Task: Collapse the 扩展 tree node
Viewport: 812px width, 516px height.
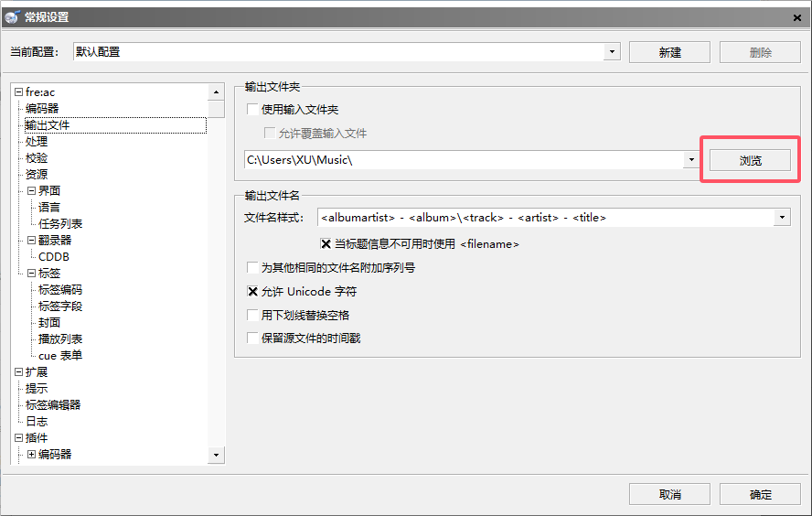Action: (x=18, y=371)
